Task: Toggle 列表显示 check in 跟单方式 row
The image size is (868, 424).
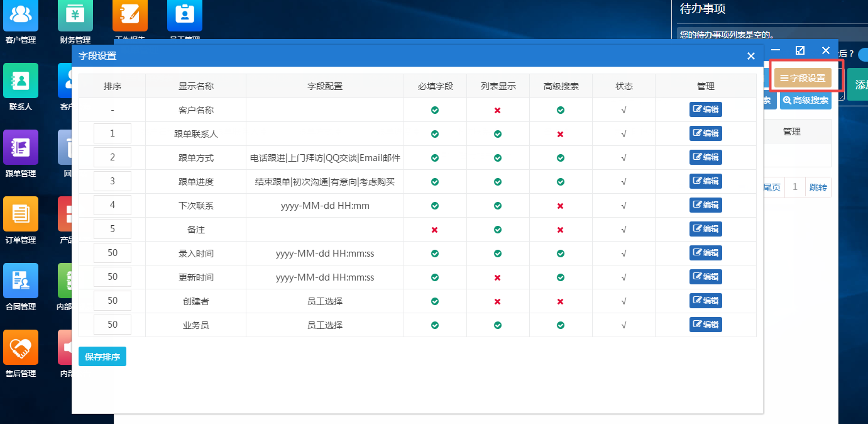Action: pos(498,158)
